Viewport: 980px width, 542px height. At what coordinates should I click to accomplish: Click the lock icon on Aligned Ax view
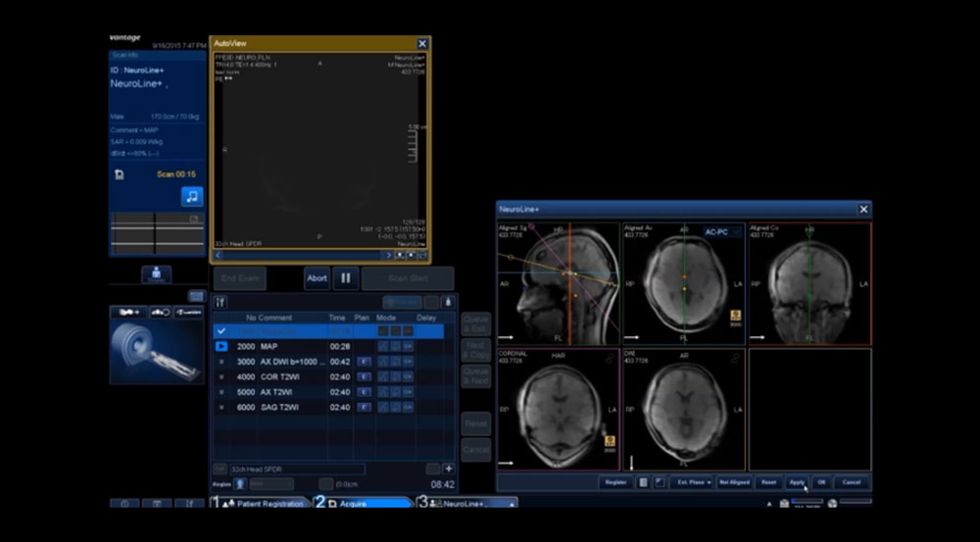pos(735,316)
